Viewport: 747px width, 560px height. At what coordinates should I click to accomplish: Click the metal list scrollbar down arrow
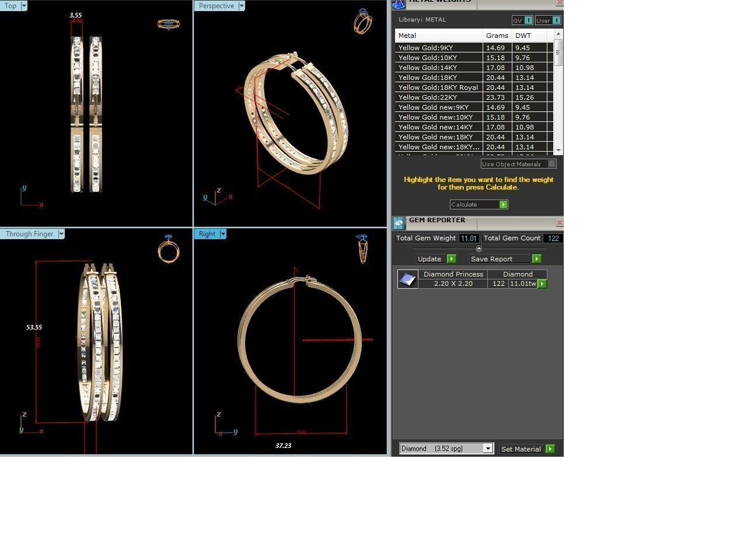(558, 150)
